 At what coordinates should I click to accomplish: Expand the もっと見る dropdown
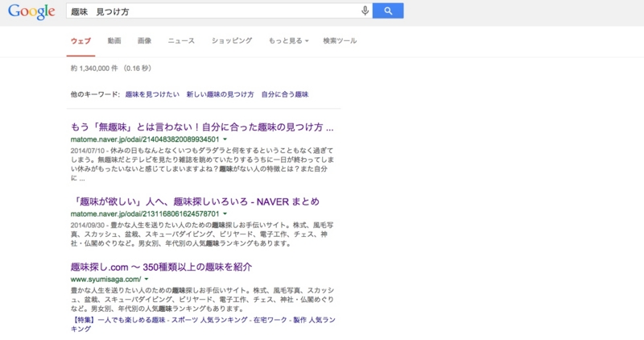point(288,41)
